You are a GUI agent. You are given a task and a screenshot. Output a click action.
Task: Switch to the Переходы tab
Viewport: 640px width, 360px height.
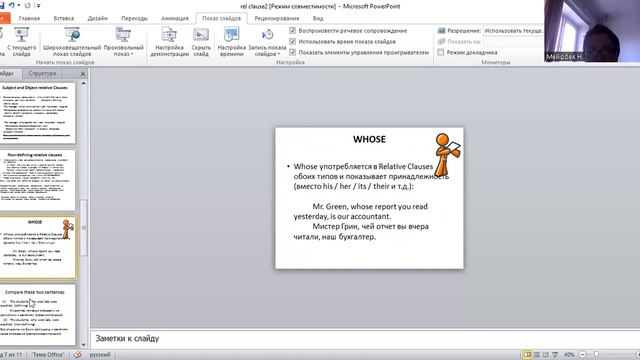coord(134,18)
